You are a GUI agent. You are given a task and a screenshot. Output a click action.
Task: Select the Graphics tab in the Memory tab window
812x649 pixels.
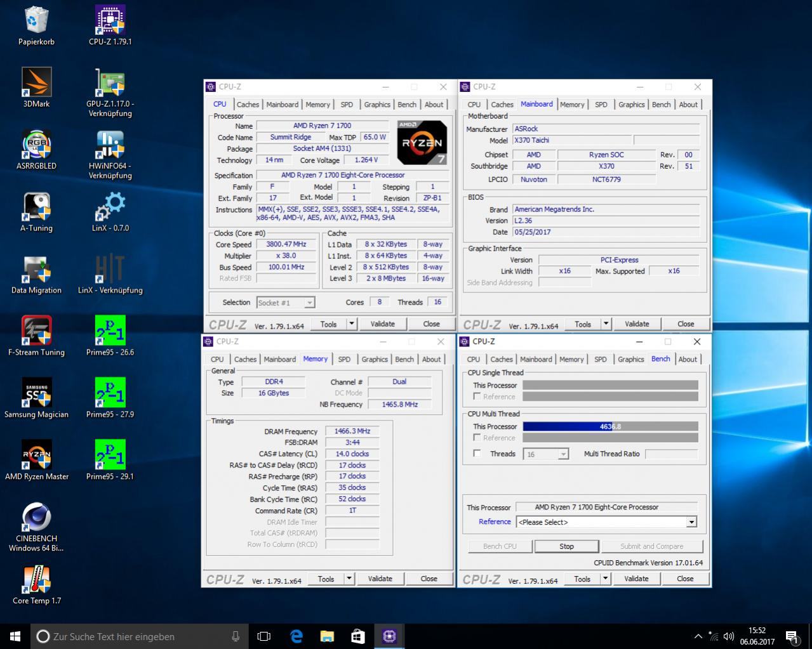[375, 359]
